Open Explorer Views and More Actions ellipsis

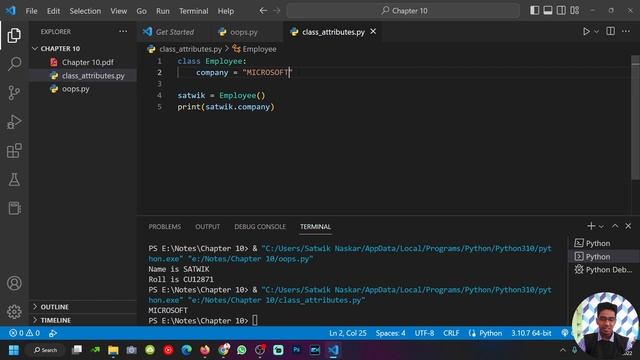coord(123,31)
